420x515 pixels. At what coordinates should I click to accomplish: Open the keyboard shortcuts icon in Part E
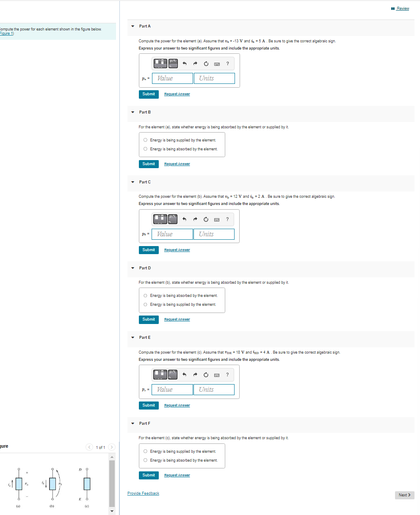click(217, 374)
